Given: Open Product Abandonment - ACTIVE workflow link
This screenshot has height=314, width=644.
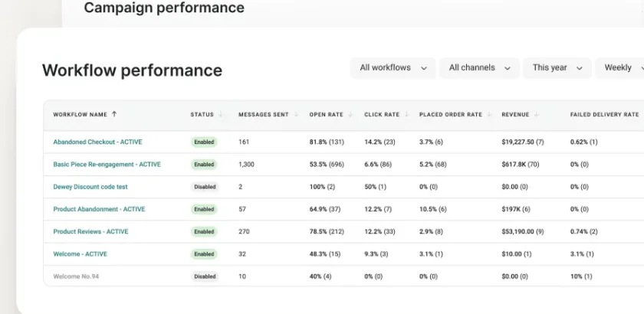Looking at the screenshot, I should click(x=99, y=209).
